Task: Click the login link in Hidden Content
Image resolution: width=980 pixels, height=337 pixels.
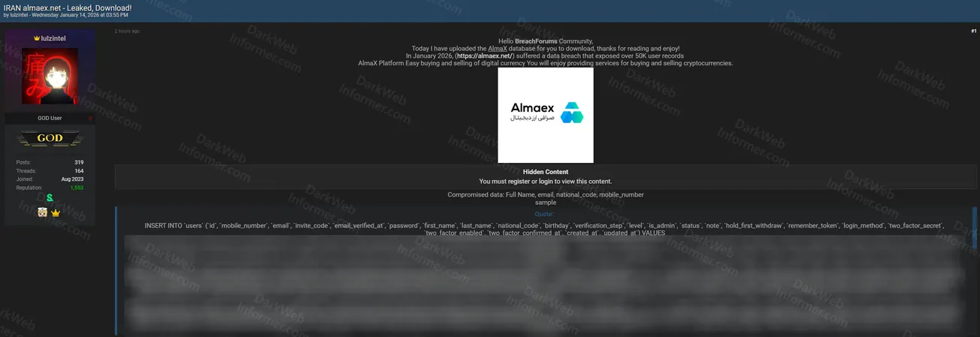Action: tap(546, 182)
